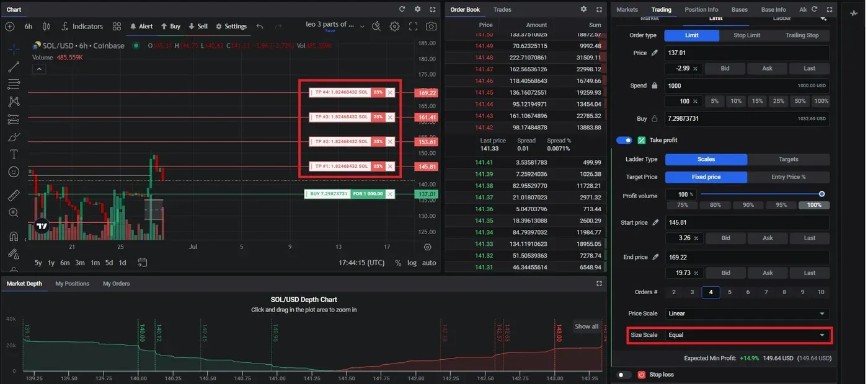Open chart quick search icon
The height and width of the screenshot is (384, 868).
point(376,26)
